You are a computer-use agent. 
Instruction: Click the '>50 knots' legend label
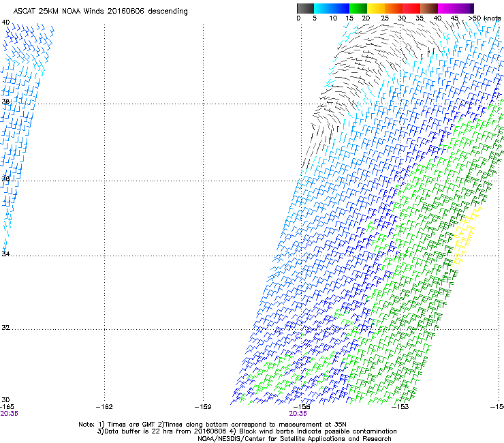(484, 18)
